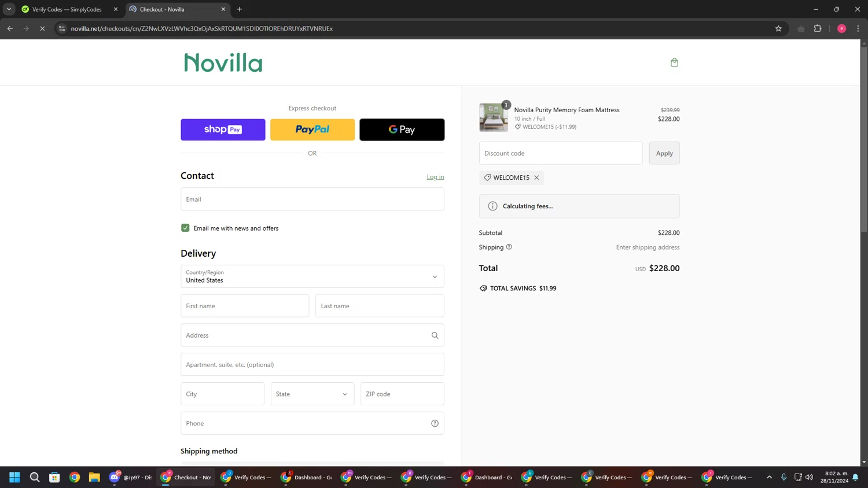
Task: Open File Explorer from taskbar
Action: (94, 477)
